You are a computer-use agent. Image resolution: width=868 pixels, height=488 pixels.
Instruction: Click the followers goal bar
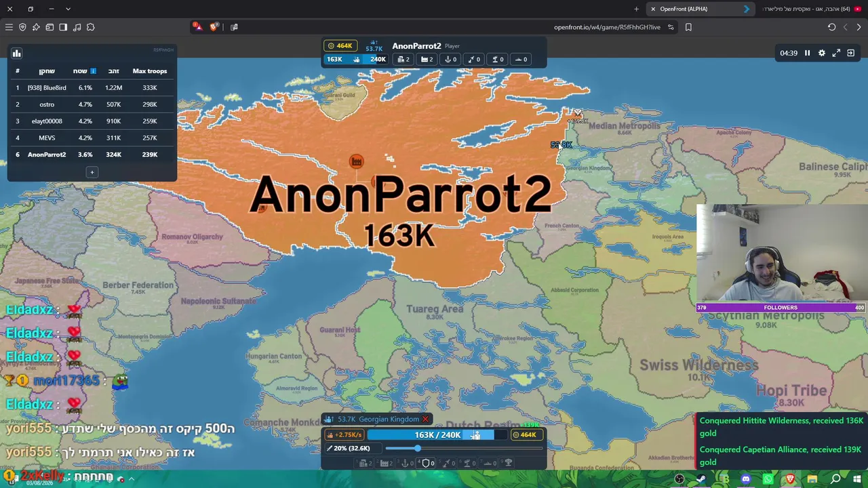coord(781,308)
